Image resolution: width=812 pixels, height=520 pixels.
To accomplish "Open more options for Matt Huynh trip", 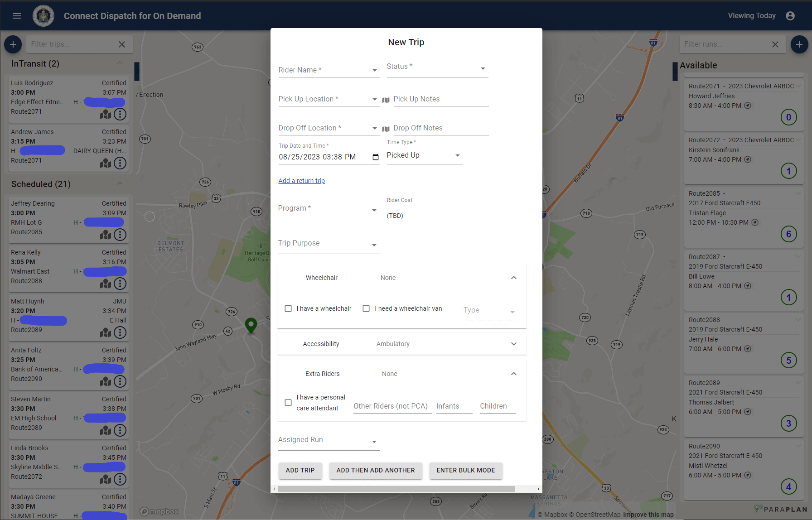I will tap(120, 332).
